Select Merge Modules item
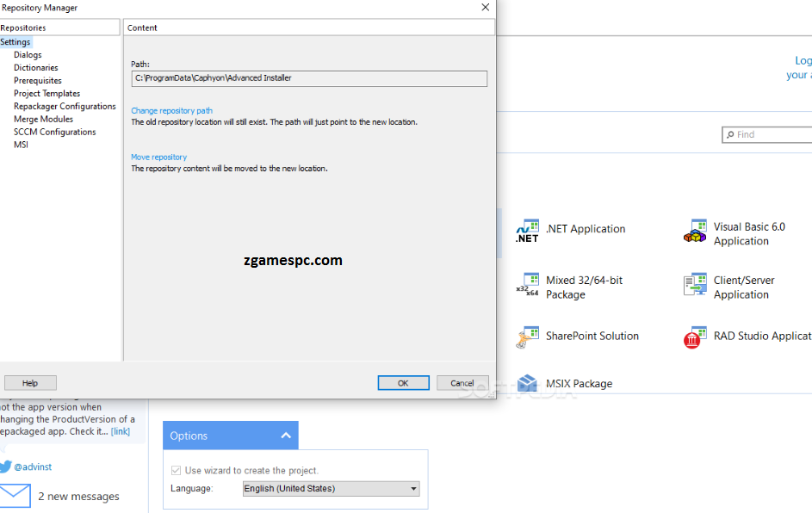Screen dimensions: 812x513 [44, 119]
